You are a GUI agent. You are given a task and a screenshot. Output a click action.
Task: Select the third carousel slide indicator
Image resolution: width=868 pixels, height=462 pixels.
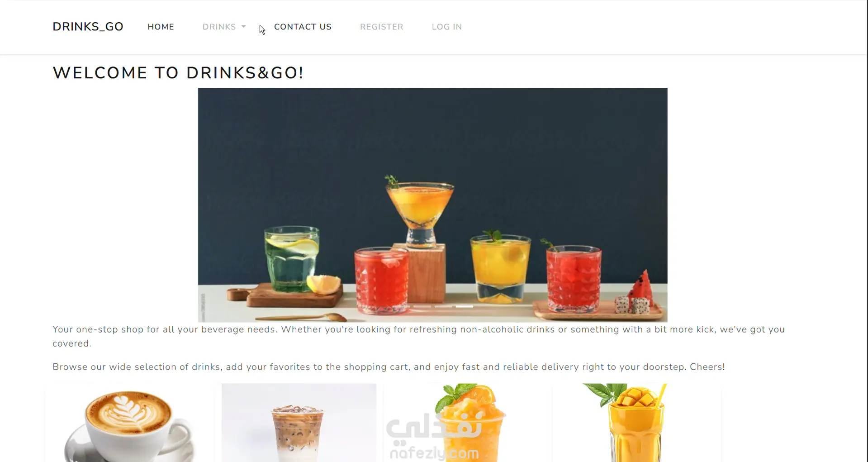[x=443, y=306]
